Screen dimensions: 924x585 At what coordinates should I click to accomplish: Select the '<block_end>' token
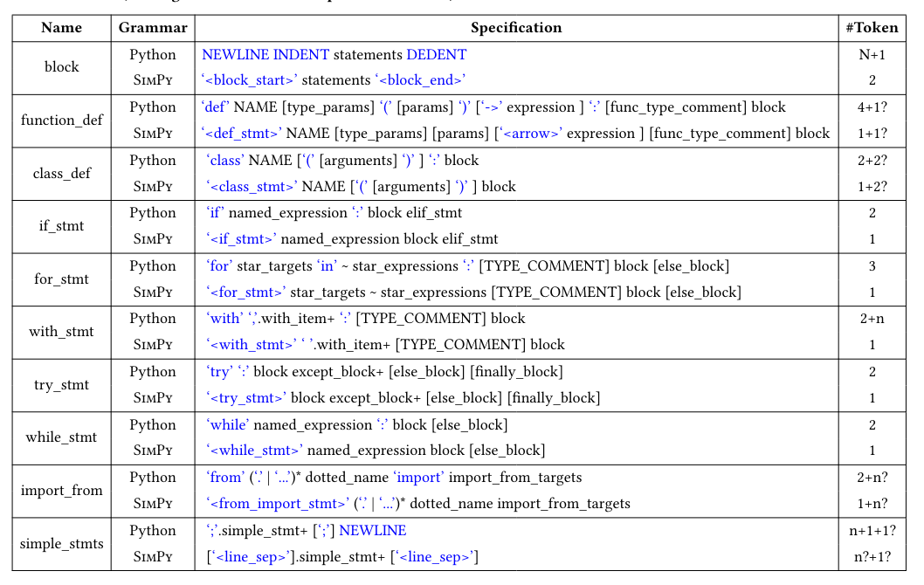(420, 80)
